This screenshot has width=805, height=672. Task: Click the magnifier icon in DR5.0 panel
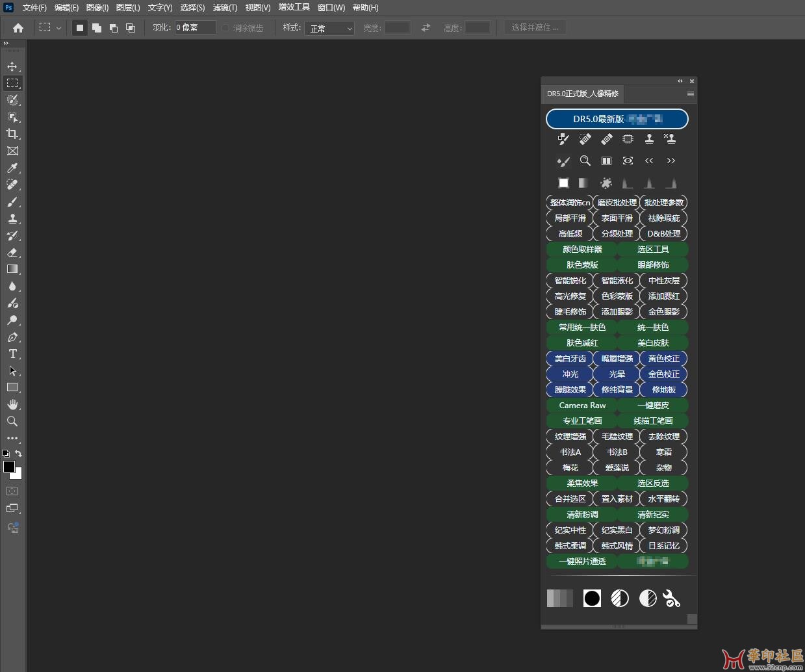pyautogui.click(x=585, y=161)
